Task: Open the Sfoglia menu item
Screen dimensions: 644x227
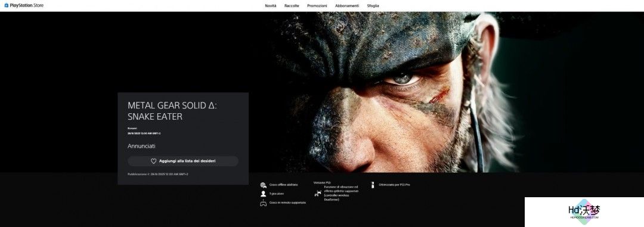Action: click(x=373, y=6)
